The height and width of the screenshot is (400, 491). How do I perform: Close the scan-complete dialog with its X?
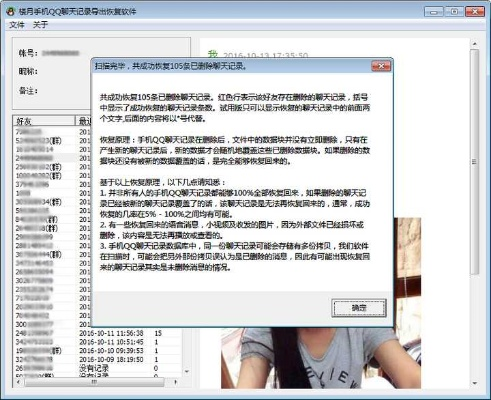[381, 66]
